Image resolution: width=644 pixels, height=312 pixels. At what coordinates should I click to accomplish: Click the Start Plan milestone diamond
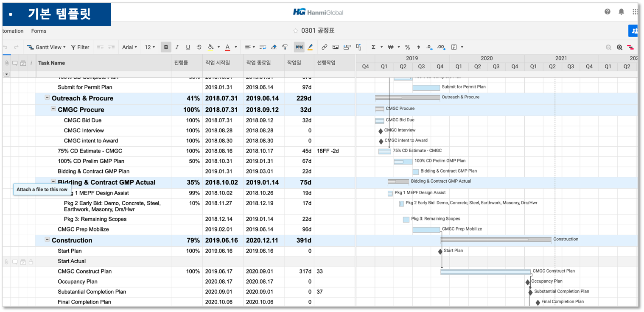tap(440, 251)
